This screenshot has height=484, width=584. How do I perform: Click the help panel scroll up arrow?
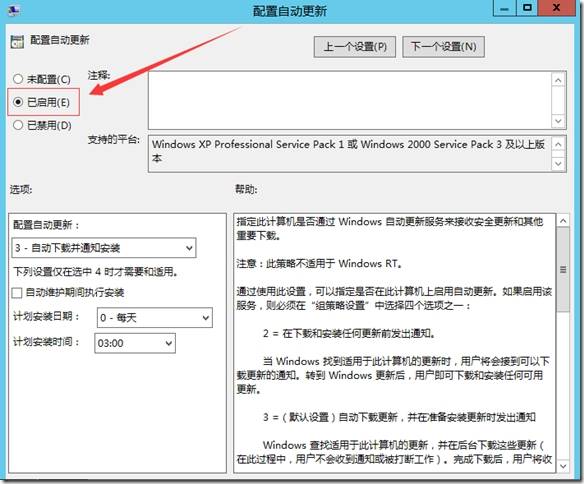point(563,221)
